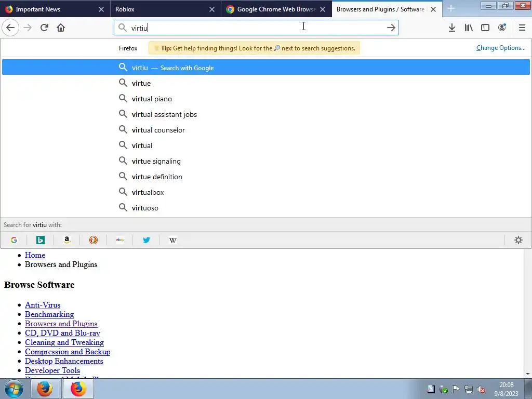Choose 'virtual counselor' suggestion
Screen dimensions: 532x399
pyautogui.click(x=265, y=130)
